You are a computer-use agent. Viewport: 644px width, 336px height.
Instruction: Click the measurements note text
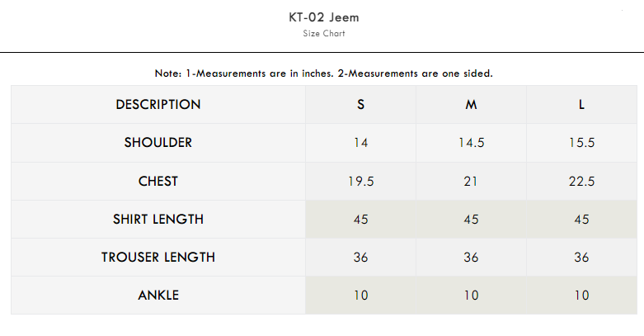tap(323, 73)
